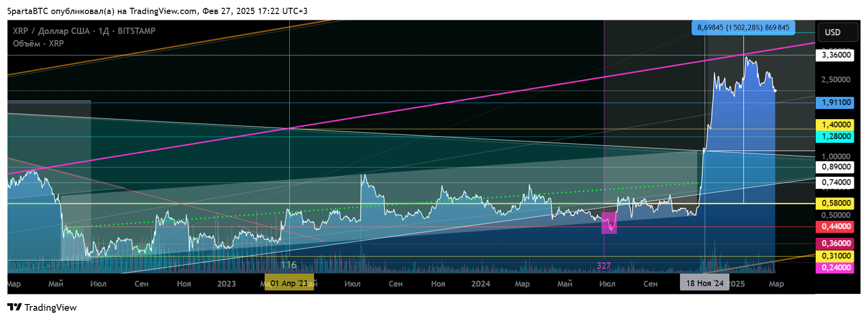868x320 pixels.
Task: Click the 8,69845 (1 502,28%) measurement label
Action: tap(743, 28)
